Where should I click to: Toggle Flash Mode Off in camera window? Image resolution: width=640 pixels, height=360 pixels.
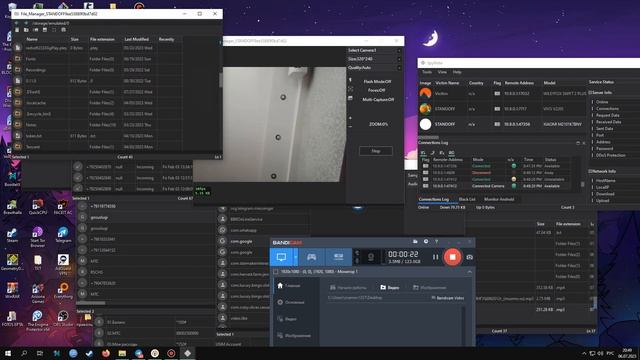click(377, 81)
